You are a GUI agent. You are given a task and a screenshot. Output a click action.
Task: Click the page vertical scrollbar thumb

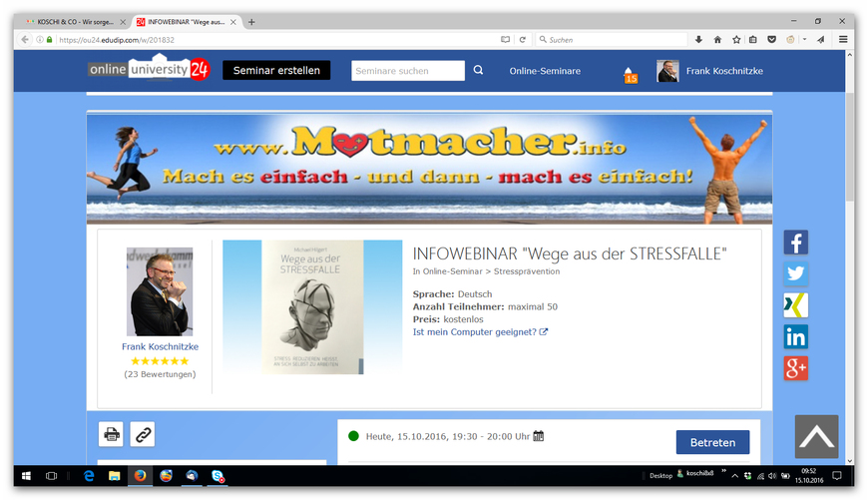[x=850, y=147]
